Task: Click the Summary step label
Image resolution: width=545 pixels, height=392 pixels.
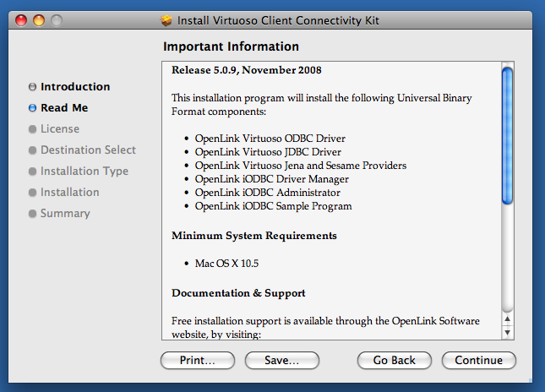Action: click(65, 214)
